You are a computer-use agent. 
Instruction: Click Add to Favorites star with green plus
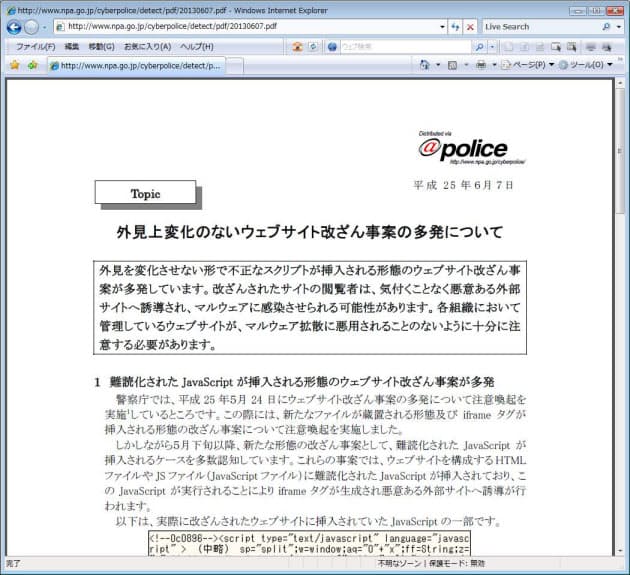coord(33,65)
